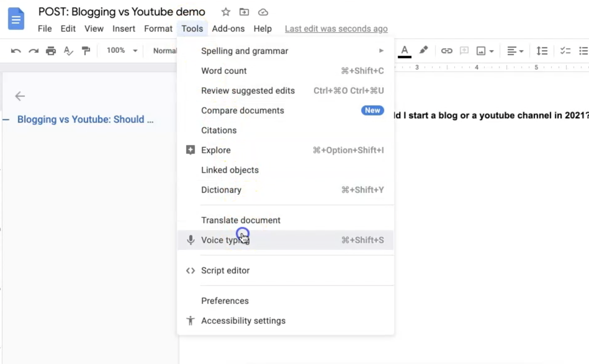Run spell check from toolbar
Image resolution: width=589 pixels, height=364 pixels.
[68, 51]
